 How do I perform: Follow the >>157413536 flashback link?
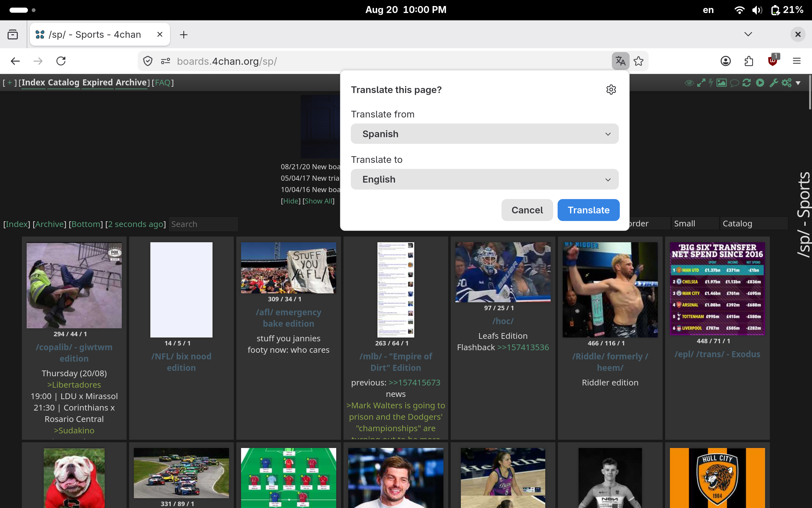tap(523, 347)
